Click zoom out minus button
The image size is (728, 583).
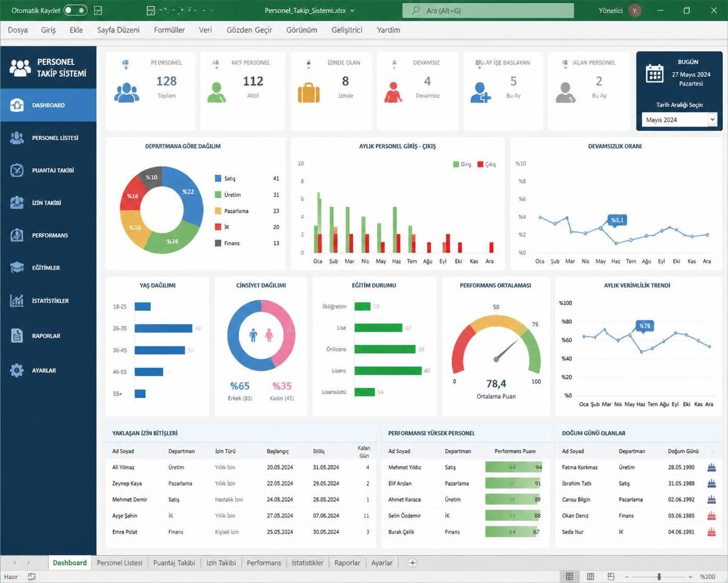point(627,577)
